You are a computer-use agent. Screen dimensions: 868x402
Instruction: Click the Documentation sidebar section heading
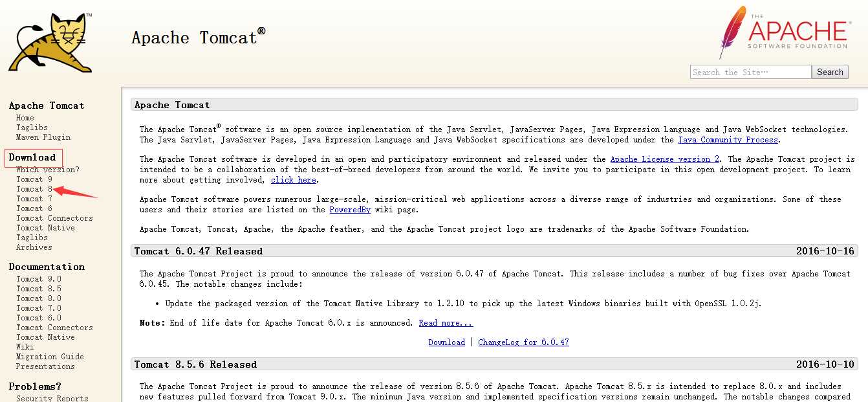coord(47,267)
